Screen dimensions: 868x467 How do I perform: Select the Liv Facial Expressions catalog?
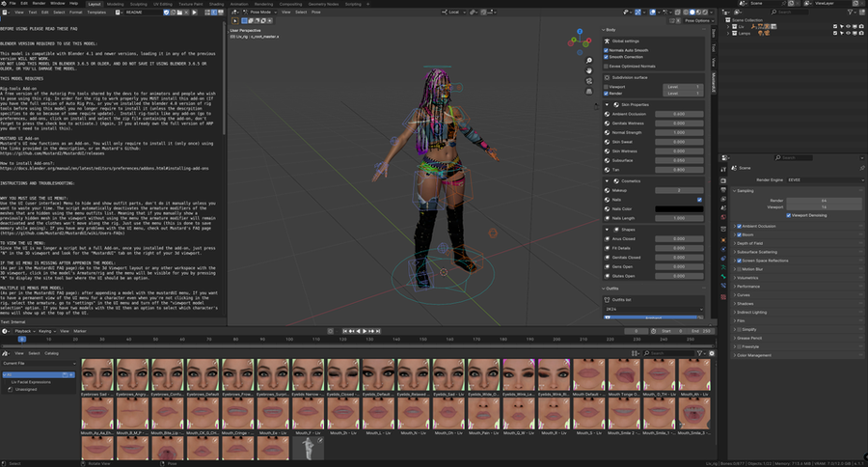coord(31,383)
